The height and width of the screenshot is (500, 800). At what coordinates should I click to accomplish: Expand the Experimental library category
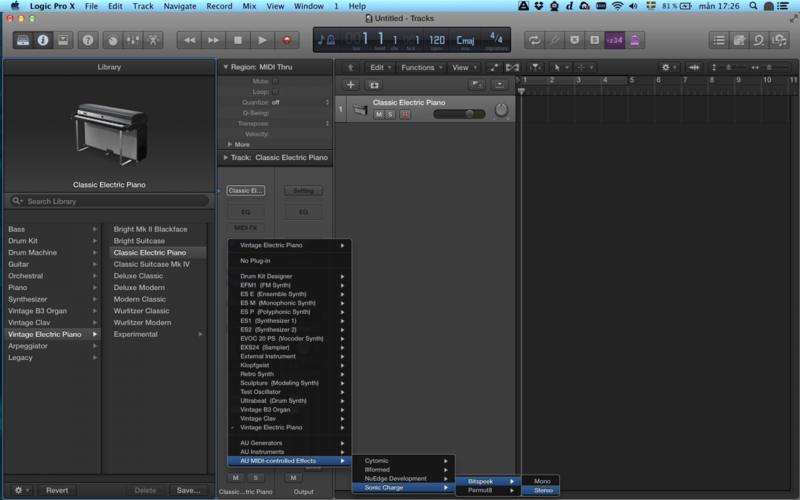pos(200,334)
